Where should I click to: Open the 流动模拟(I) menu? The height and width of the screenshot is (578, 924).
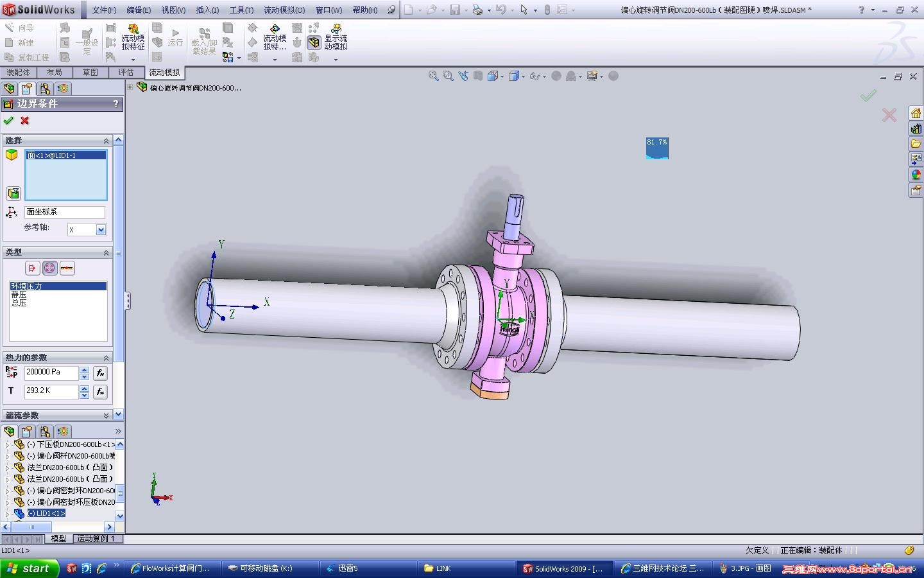point(285,10)
